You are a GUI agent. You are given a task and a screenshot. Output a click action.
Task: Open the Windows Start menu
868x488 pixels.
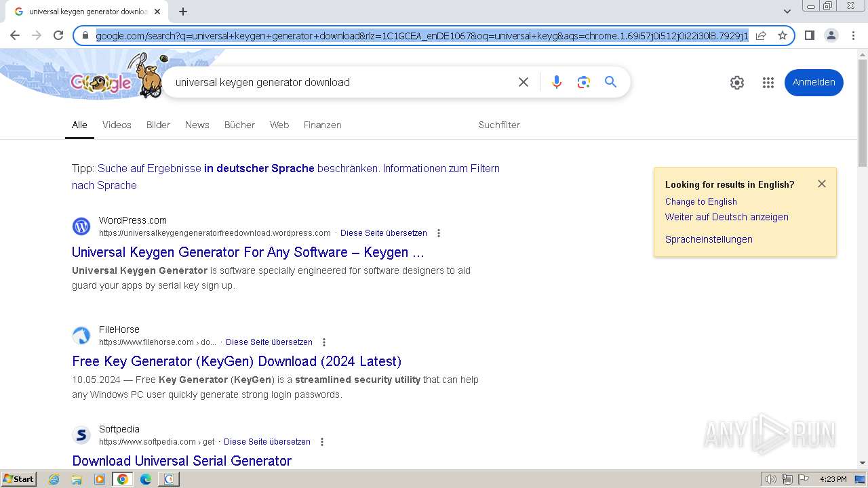pyautogui.click(x=19, y=479)
